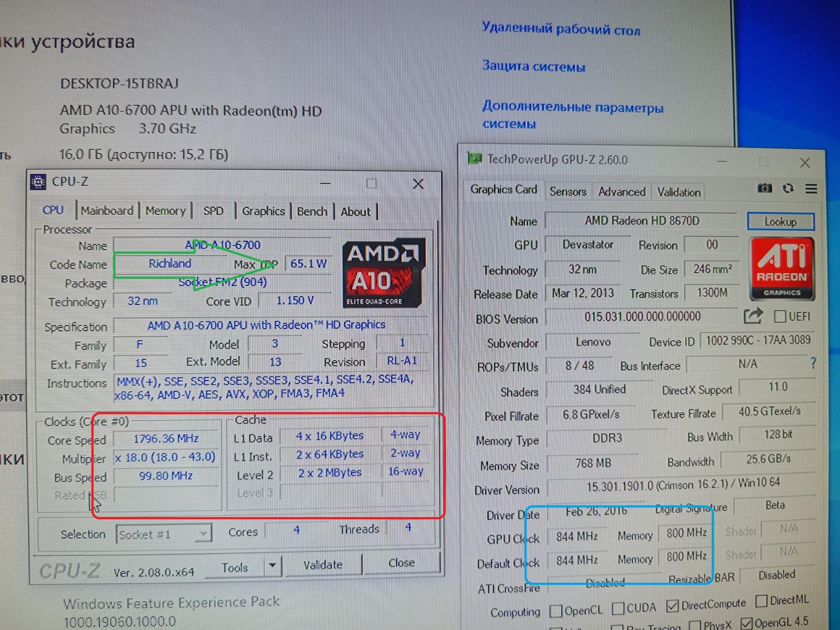
Task: Go to the Graphics tab in CPU-Z
Action: coord(264,211)
